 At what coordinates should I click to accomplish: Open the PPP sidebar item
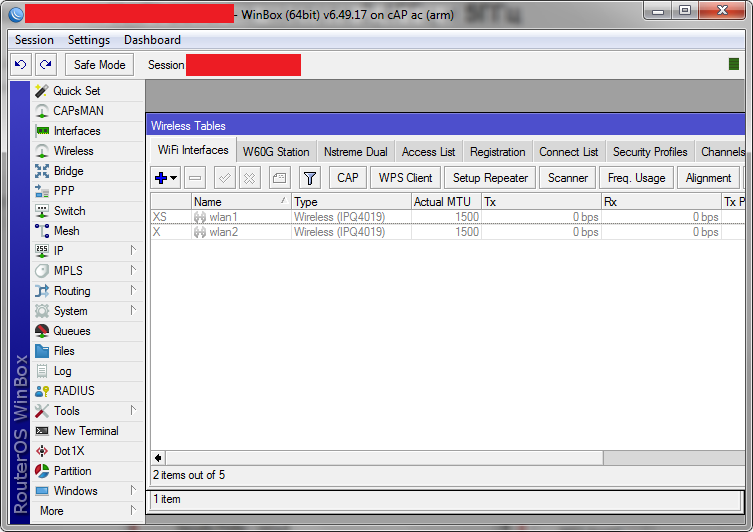[88, 191]
